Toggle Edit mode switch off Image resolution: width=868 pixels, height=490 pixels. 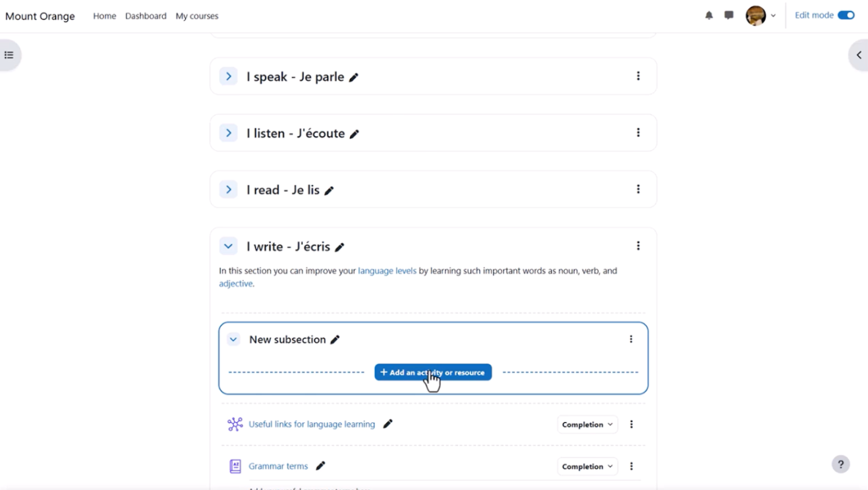click(x=846, y=15)
